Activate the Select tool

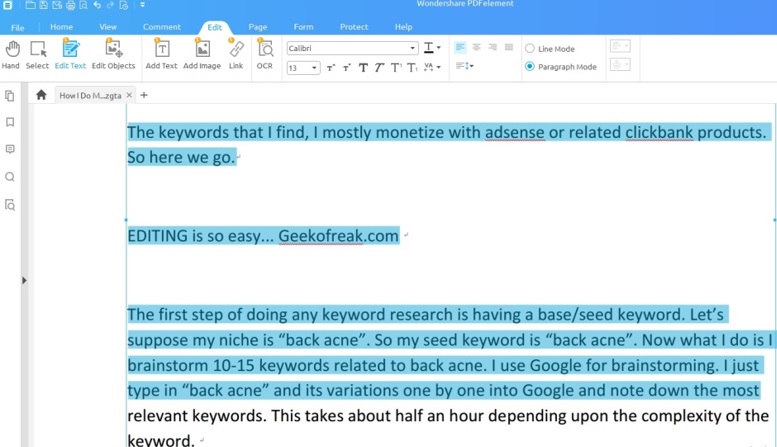pos(37,54)
